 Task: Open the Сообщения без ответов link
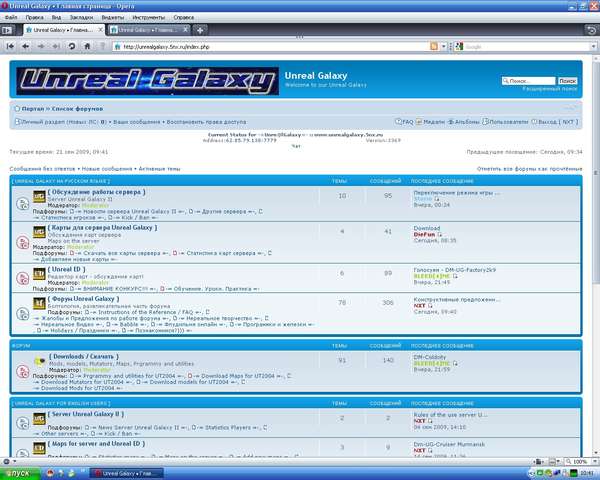tap(42, 169)
